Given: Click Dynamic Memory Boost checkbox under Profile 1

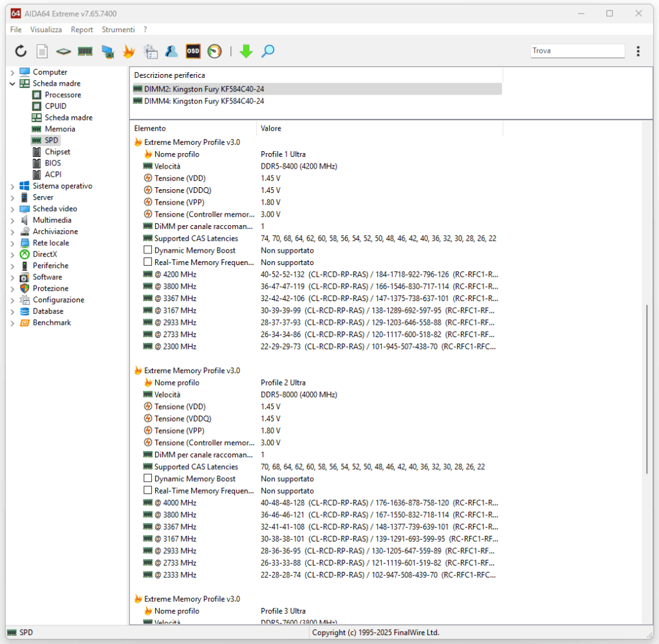Looking at the screenshot, I should tap(147, 250).
